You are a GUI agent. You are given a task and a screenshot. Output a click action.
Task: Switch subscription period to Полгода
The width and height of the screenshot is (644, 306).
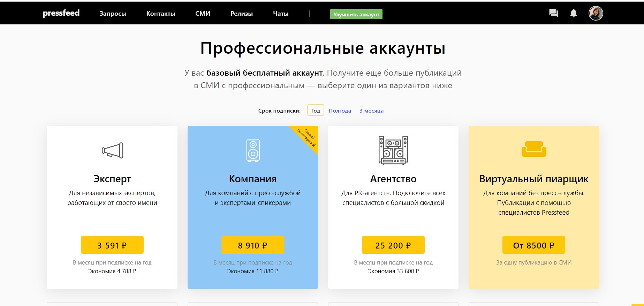coord(340,110)
